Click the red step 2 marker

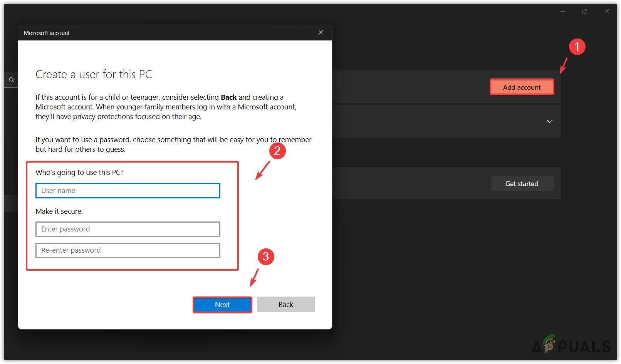point(277,151)
